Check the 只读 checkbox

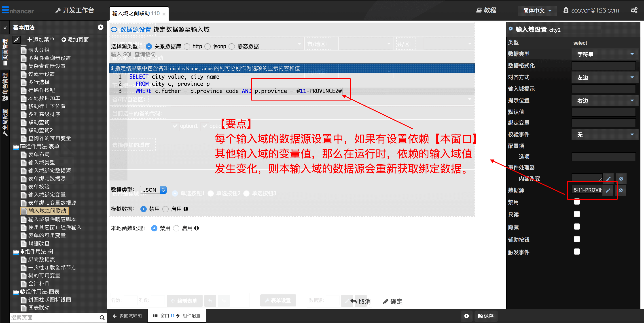point(577,214)
